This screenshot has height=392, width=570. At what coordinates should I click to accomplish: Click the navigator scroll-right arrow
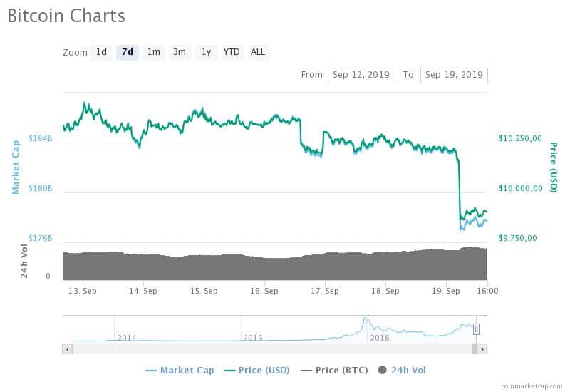point(482,349)
